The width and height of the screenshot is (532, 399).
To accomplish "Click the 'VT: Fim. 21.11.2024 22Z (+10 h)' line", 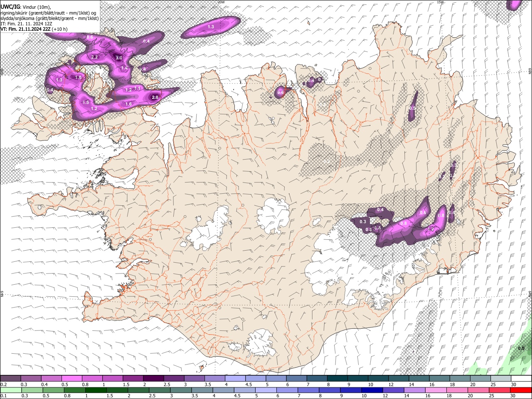I will [34, 29].
